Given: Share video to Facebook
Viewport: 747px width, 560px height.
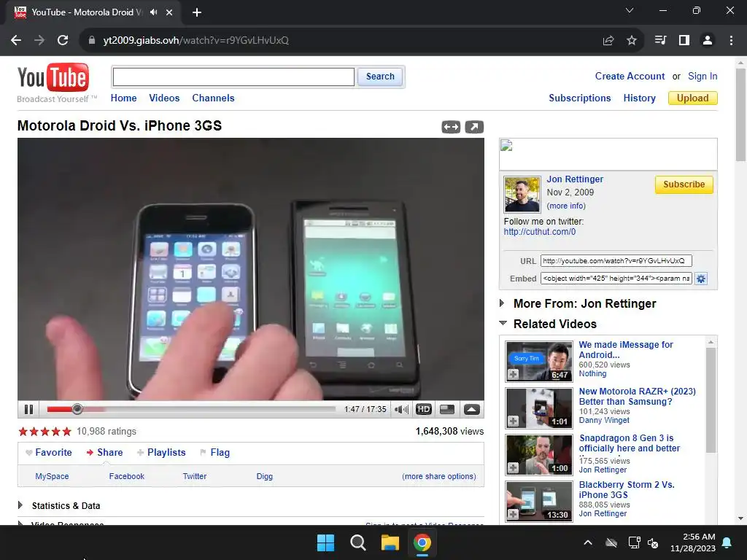Looking at the screenshot, I should click(127, 476).
